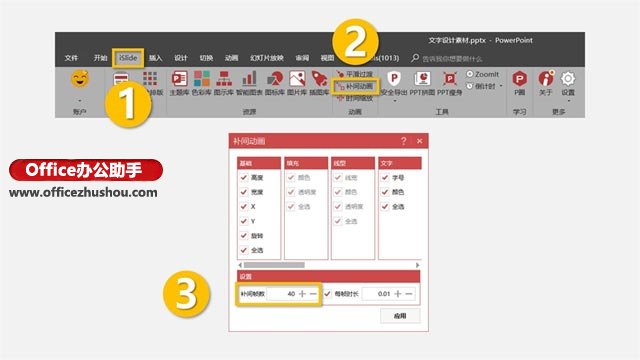This screenshot has height=360, width=640.
Task: Expand the 安全导出 dropdown arrow
Action: [x=394, y=100]
